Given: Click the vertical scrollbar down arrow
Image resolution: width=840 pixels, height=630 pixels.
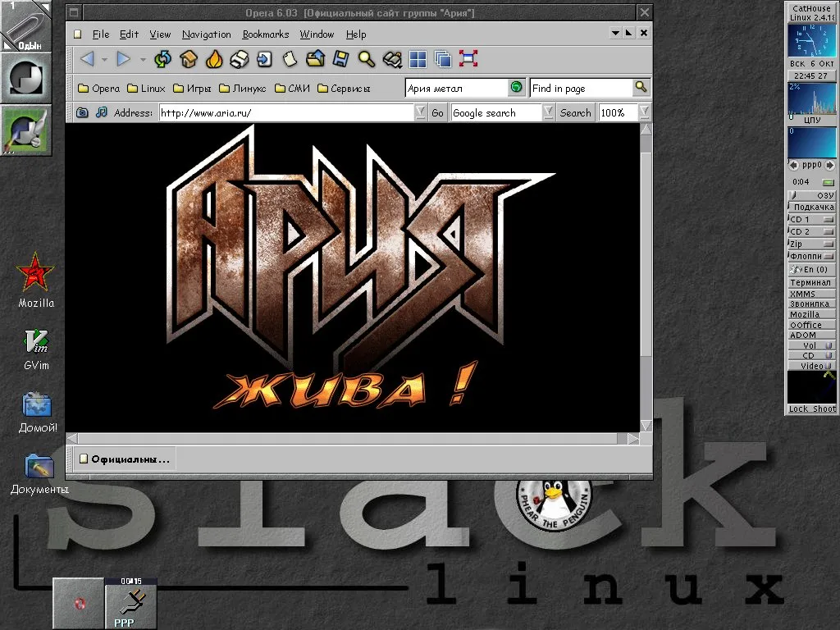Looking at the screenshot, I should point(646,426).
